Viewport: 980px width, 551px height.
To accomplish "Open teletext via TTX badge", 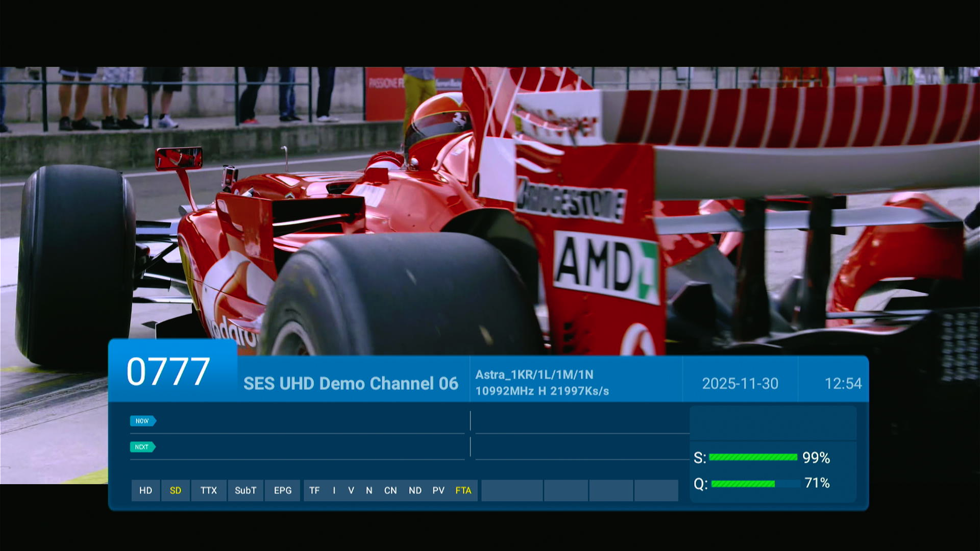I will pyautogui.click(x=208, y=490).
